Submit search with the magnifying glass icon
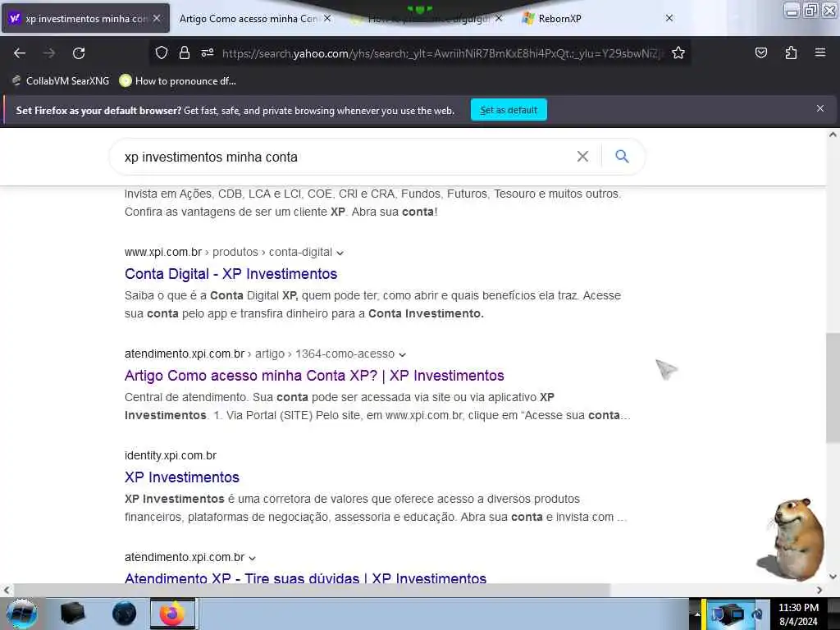The width and height of the screenshot is (840, 630). pos(622,156)
